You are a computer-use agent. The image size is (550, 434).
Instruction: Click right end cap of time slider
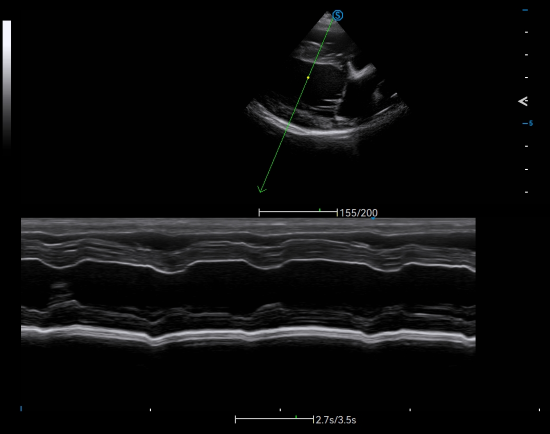click(x=313, y=419)
